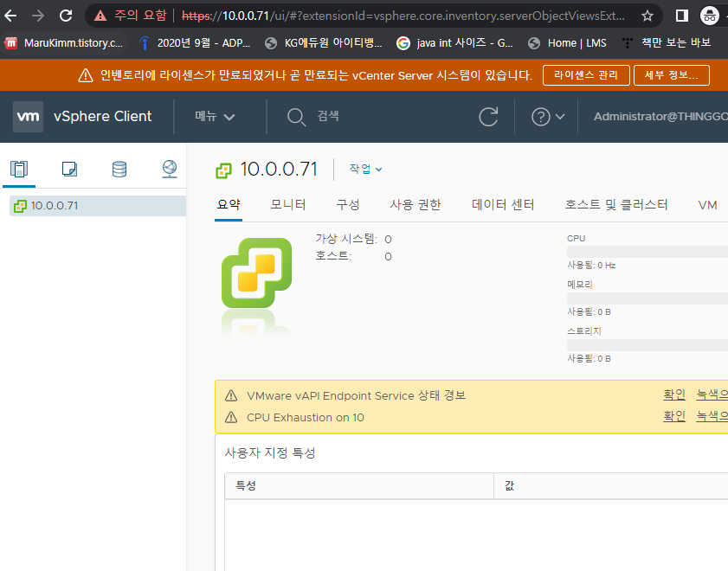Switch to the 요약 tab
This screenshot has height=571, width=728.
[229, 205]
